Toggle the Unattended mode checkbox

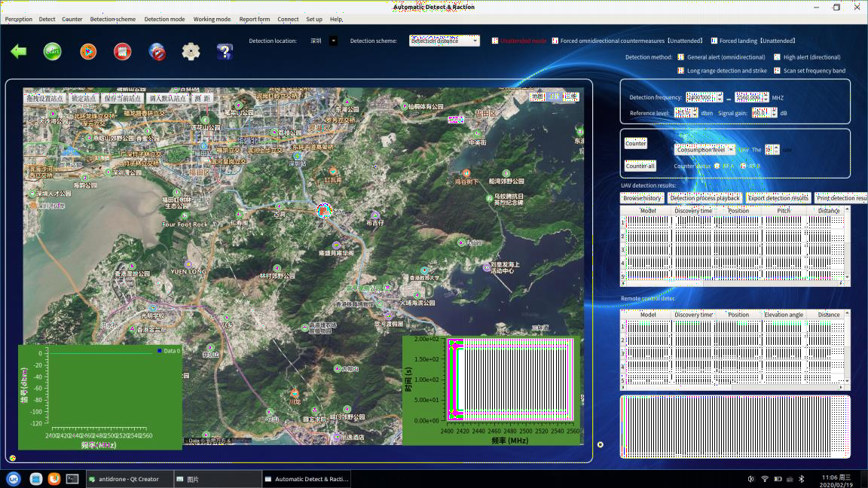(x=495, y=41)
